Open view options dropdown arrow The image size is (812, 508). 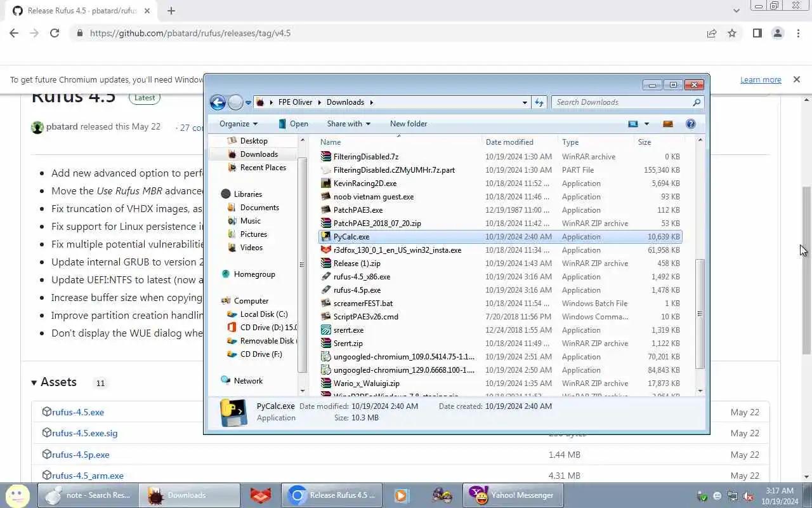(x=646, y=124)
